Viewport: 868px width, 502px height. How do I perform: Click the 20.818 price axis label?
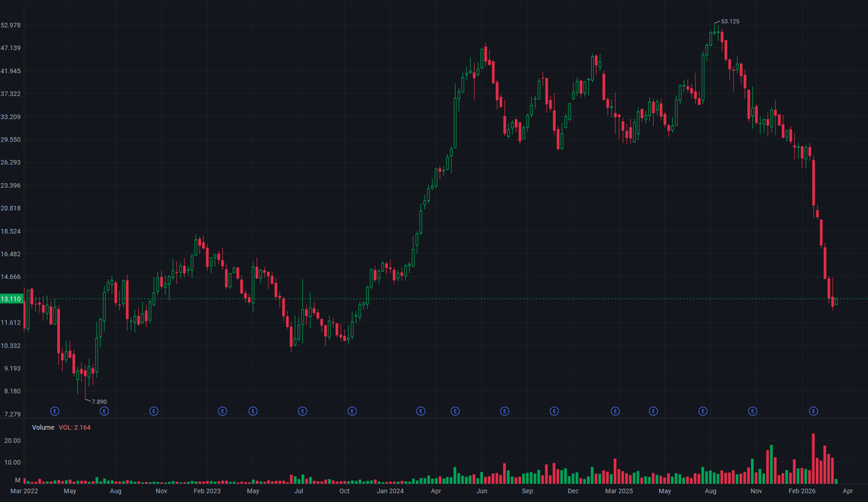[12, 208]
